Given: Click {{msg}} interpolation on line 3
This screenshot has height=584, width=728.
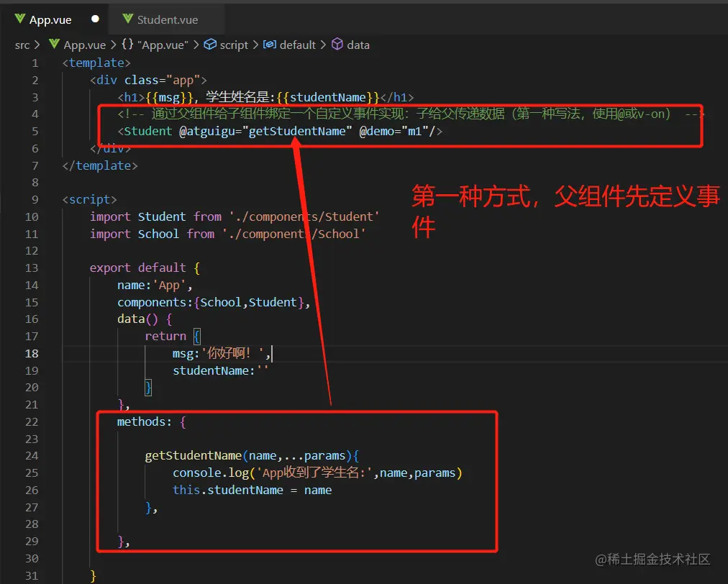Looking at the screenshot, I should 169,97.
